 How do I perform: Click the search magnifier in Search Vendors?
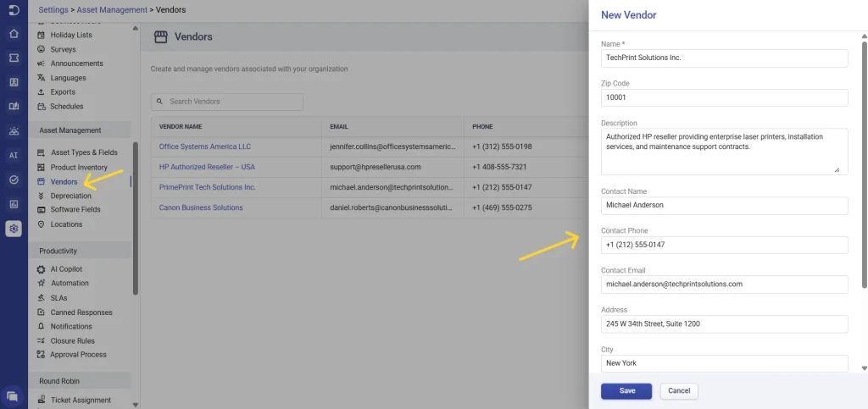159,102
